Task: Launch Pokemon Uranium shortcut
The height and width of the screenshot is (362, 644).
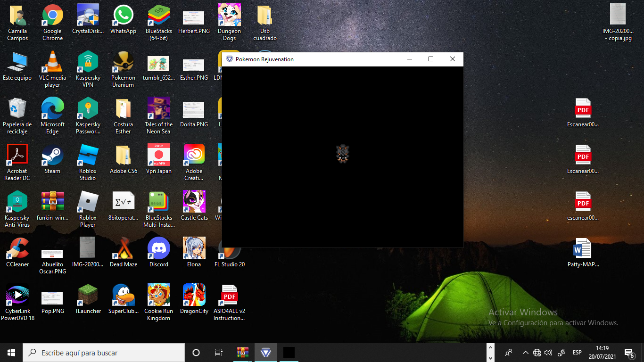Action: 123,62
